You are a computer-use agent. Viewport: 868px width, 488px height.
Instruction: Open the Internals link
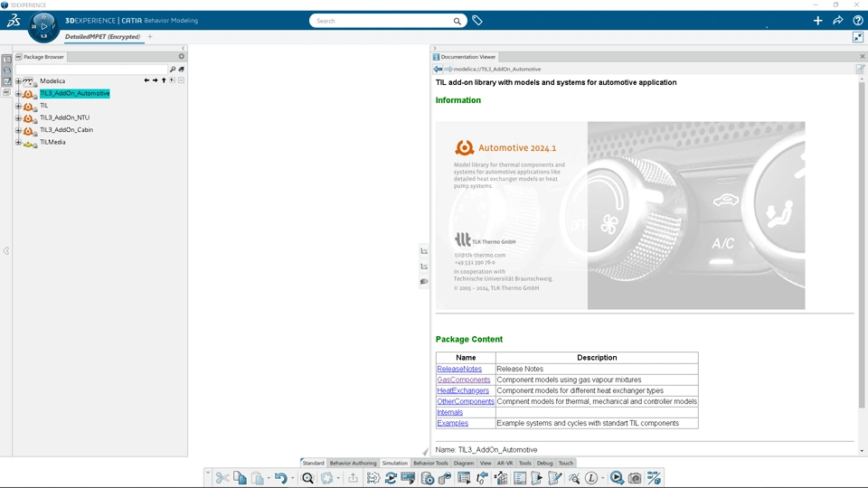(x=450, y=412)
